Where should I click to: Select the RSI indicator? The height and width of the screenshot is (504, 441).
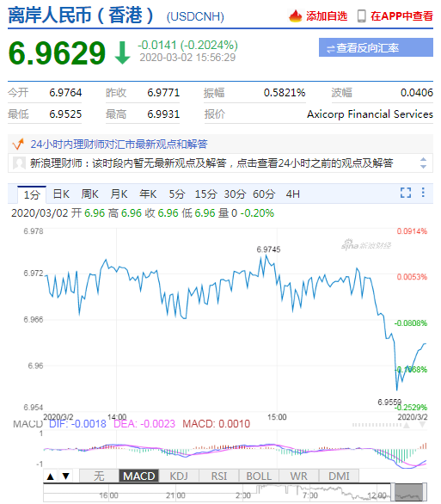218,476
